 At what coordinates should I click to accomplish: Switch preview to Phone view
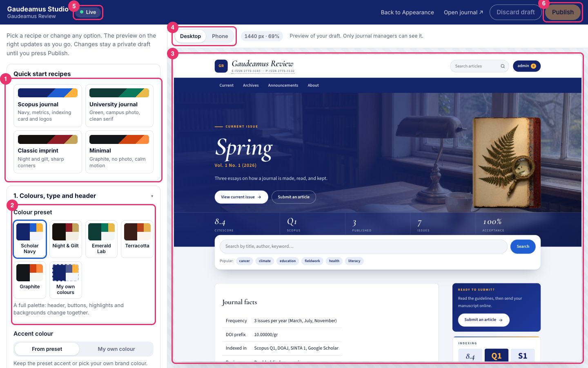point(220,36)
